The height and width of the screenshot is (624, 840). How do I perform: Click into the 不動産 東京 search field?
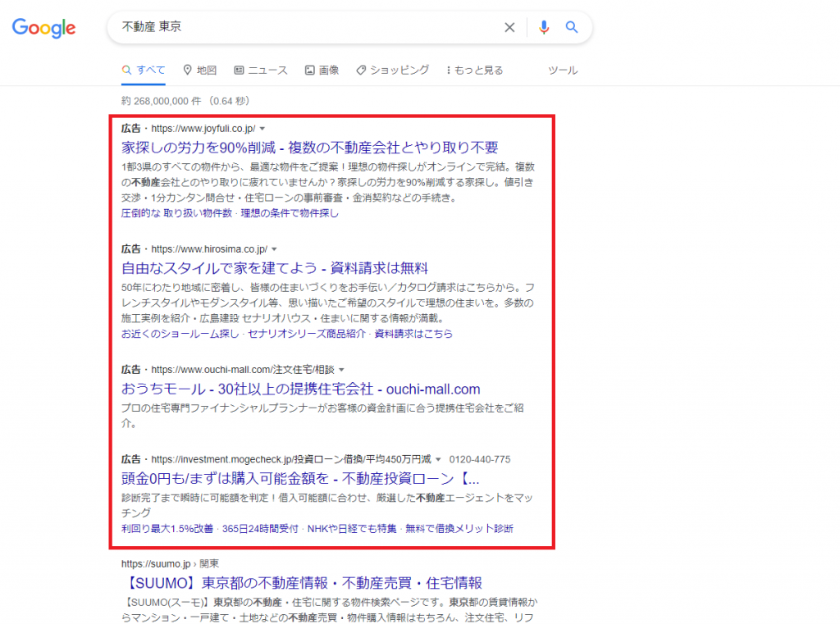(x=305, y=27)
